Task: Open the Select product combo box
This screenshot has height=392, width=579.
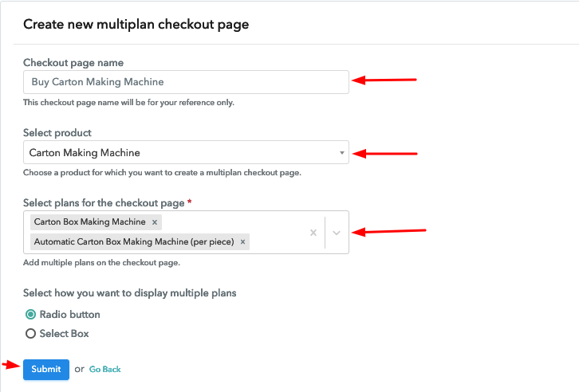Action: (185, 153)
